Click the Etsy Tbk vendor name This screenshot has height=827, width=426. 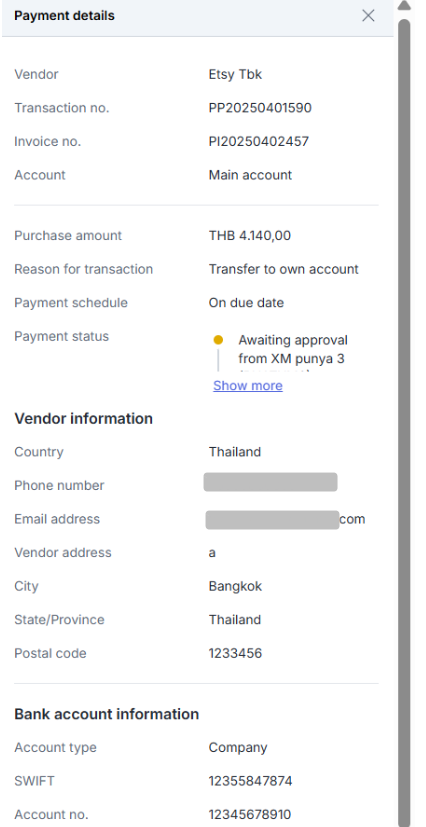click(x=235, y=74)
